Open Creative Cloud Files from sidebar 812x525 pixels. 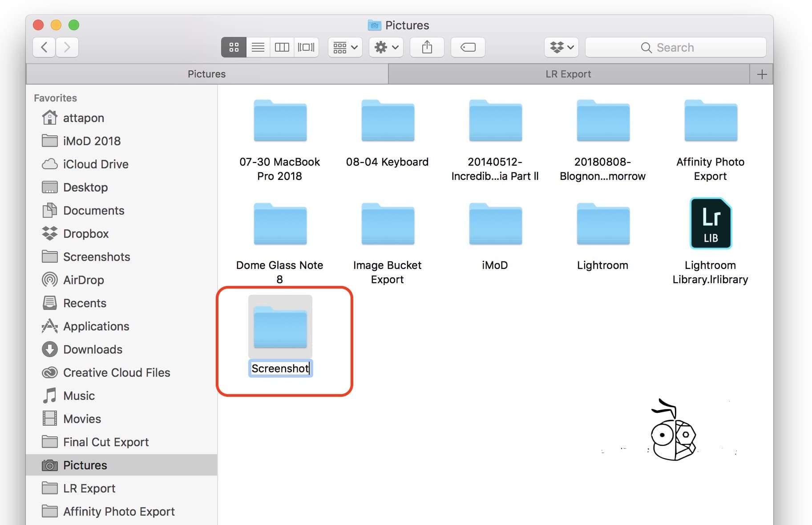coord(117,373)
